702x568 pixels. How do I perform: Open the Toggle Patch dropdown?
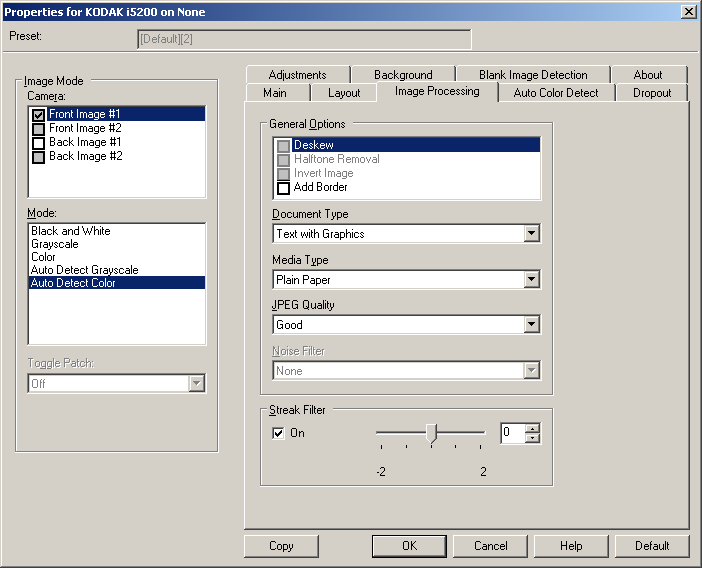click(197, 383)
